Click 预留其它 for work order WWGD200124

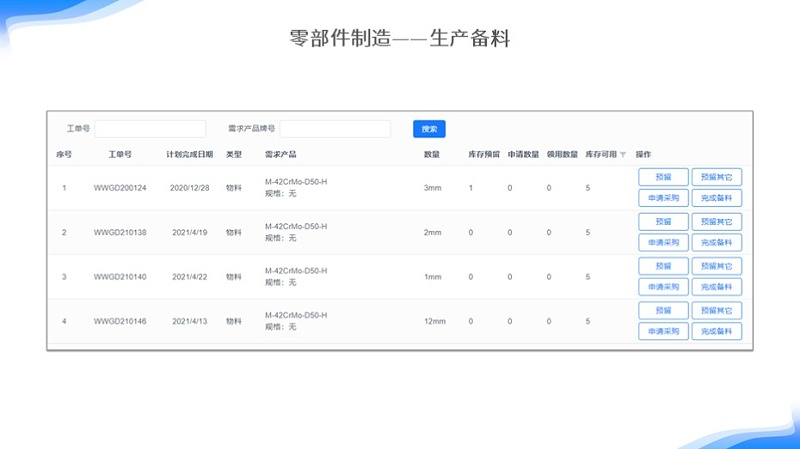(x=716, y=177)
